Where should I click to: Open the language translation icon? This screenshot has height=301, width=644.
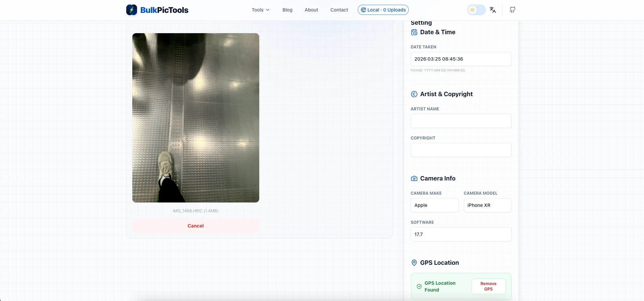pos(493,10)
